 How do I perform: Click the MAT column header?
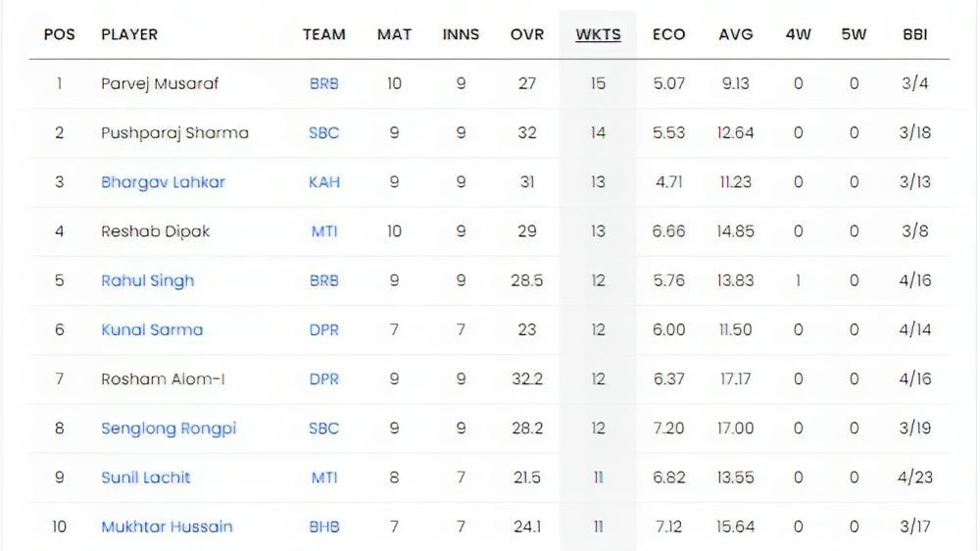coord(394,34)
